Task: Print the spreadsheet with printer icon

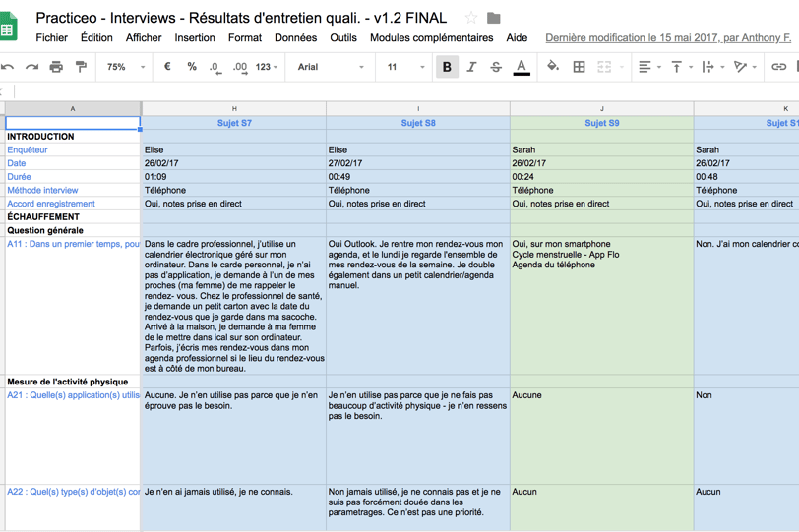Action: tap(56, 67)
